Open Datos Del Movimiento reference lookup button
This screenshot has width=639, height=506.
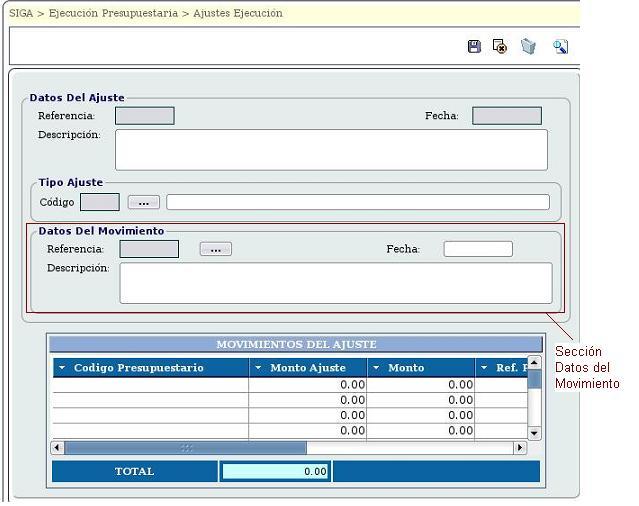point(215,249)
